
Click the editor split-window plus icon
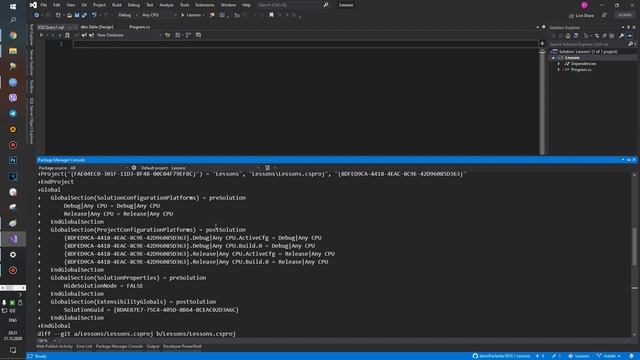pyautogui.click(x=542, y=44)
